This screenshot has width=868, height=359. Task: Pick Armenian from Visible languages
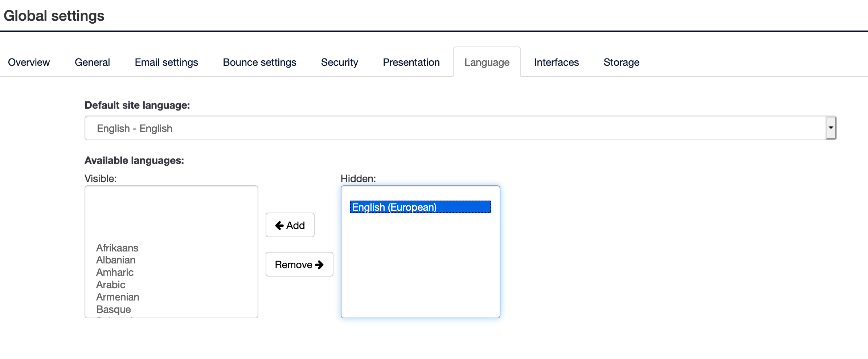[x=118, y=297]
